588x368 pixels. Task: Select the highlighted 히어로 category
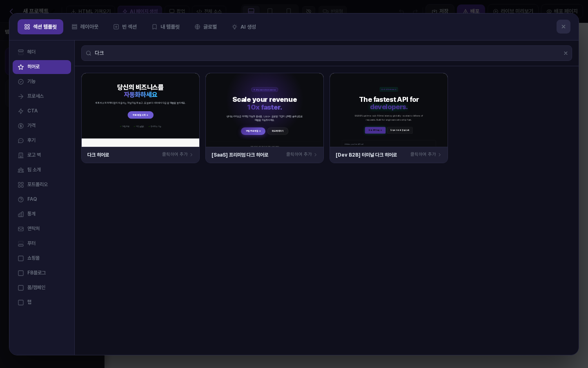click(x=42, y=67)
